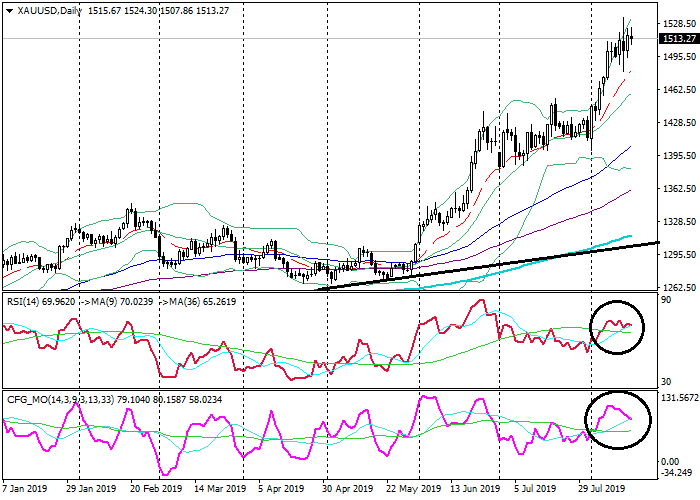The image size is (700, 500).
Task: Click the 1528.50 price axis label
Action: (679, 23)
